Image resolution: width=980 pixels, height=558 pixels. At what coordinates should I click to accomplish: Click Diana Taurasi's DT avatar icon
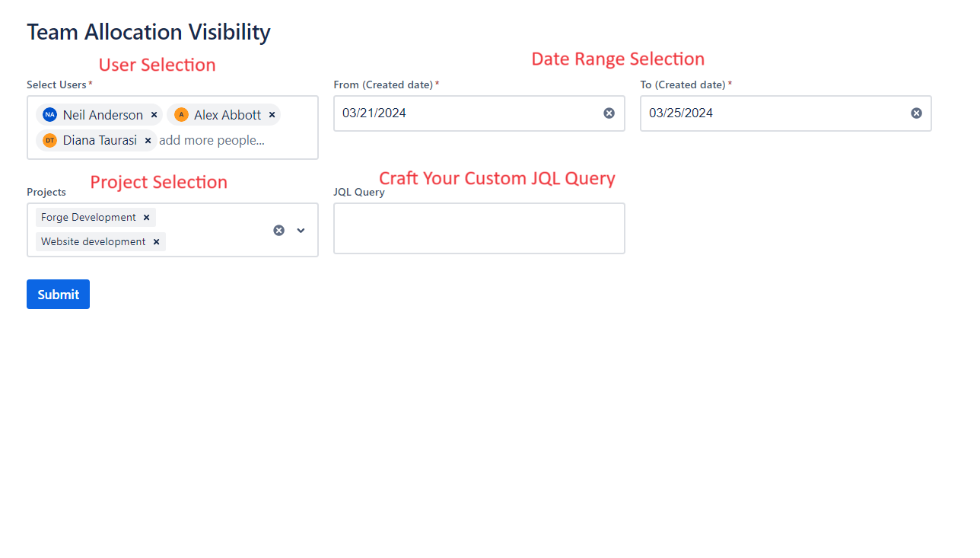pyautogui.click(x=50, y=141)
